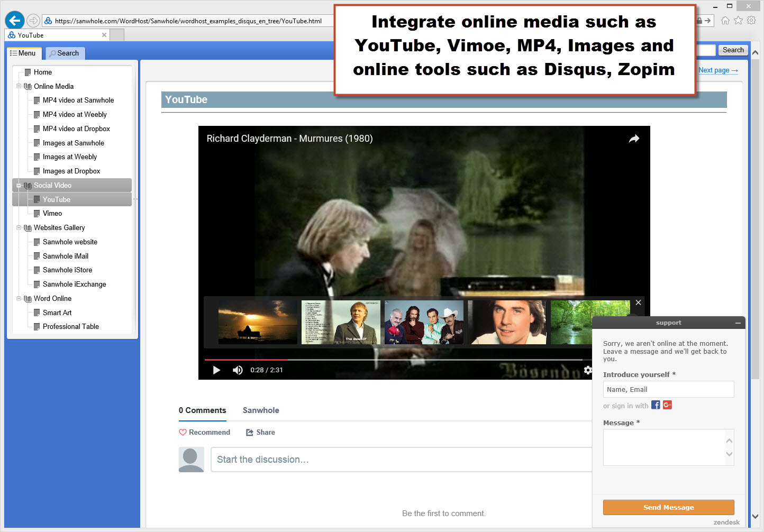Click the video share arrow icon
This screenshot has width=764, height=532.
pyautogui.click(x=634, y=139)
